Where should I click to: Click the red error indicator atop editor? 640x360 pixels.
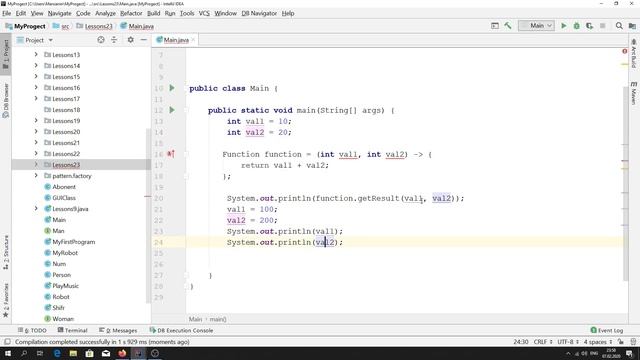[624, 51]
